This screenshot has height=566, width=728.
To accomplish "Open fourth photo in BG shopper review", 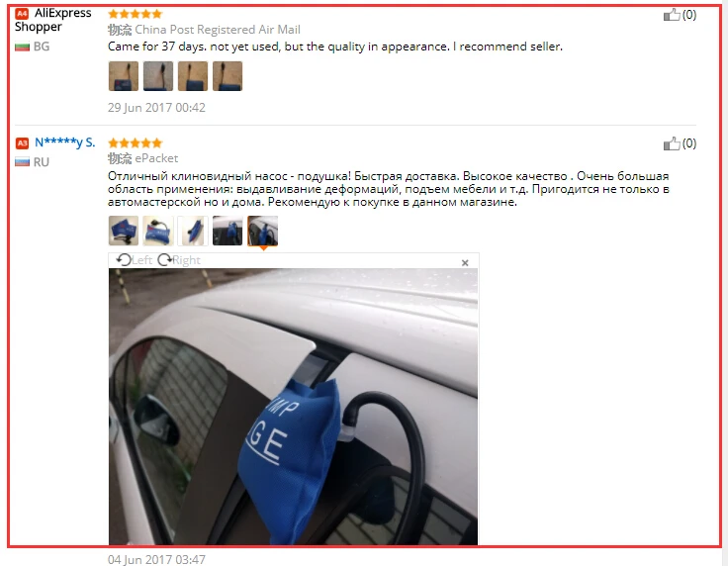I will tap(227, 76).
